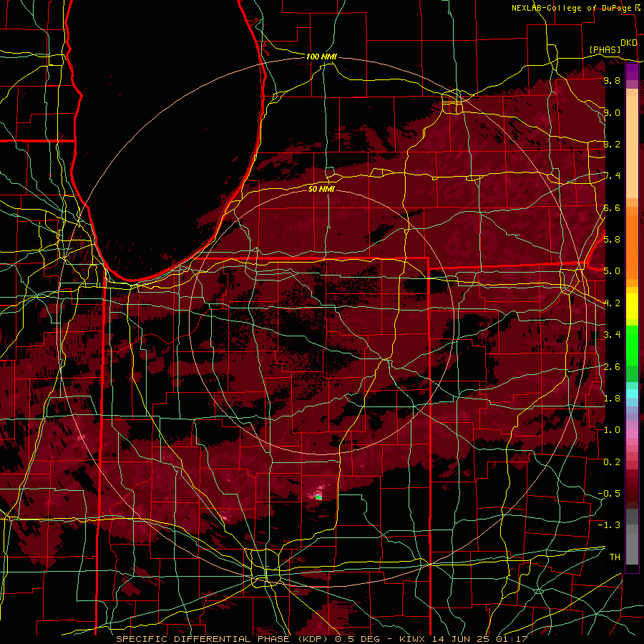Click the 1.0 value on the color scale
The image size is (644, 644).
click(x=612, y=430)
